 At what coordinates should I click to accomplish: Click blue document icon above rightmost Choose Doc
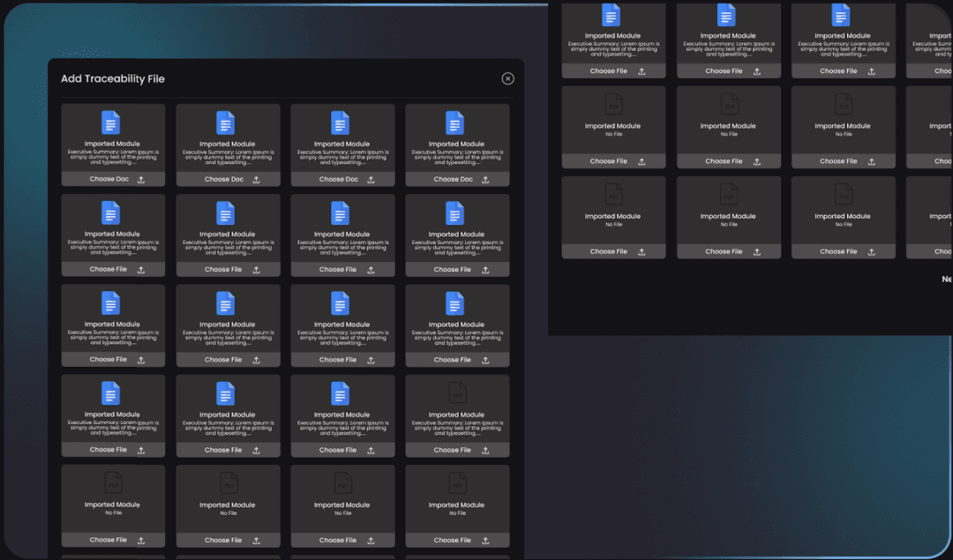(454, 123)
